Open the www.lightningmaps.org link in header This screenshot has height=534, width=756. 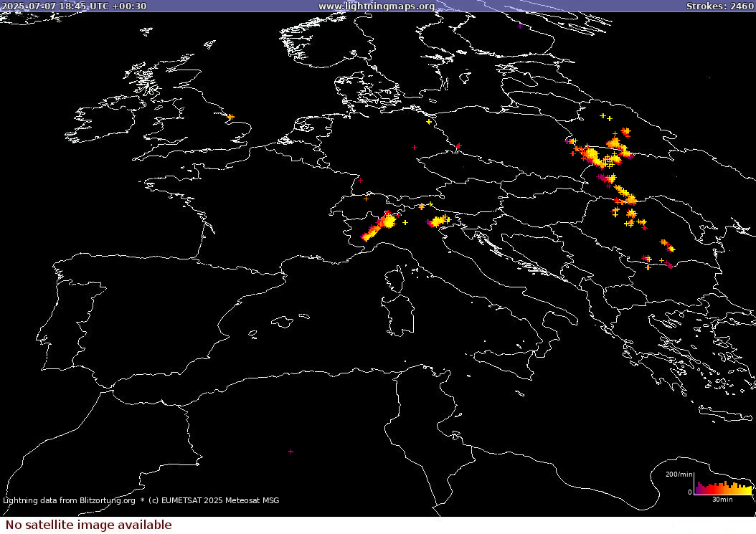(x=377, y=6)
